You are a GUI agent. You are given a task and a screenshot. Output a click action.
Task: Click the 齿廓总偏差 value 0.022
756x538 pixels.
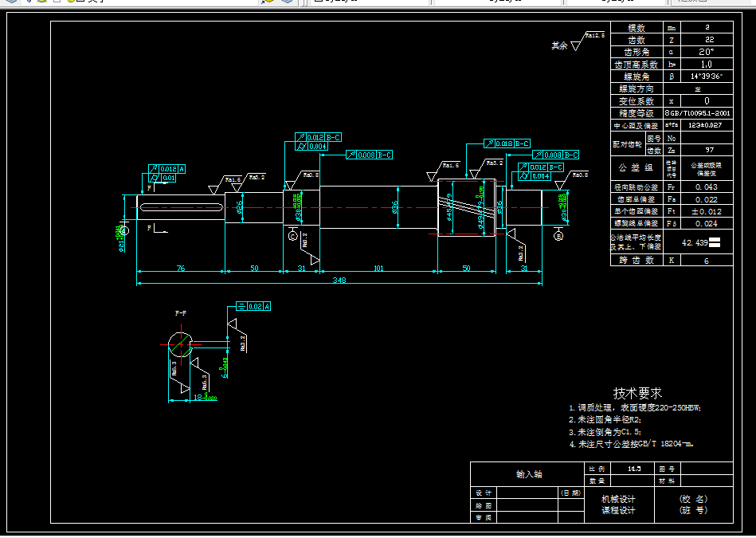point(707,199)
